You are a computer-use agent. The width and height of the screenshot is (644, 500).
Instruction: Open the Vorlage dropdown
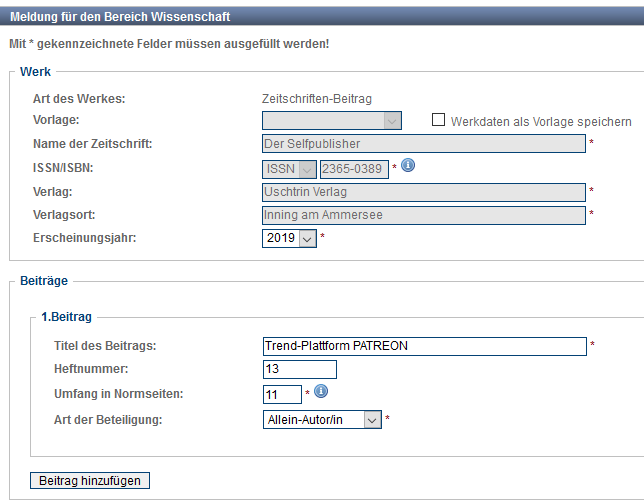[x=332, y=121]
